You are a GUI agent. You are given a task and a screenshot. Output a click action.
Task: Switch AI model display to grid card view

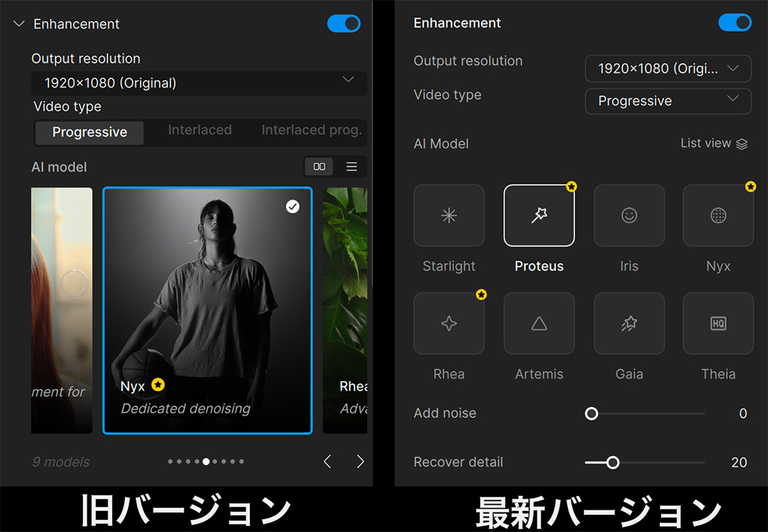coord(318,166)
